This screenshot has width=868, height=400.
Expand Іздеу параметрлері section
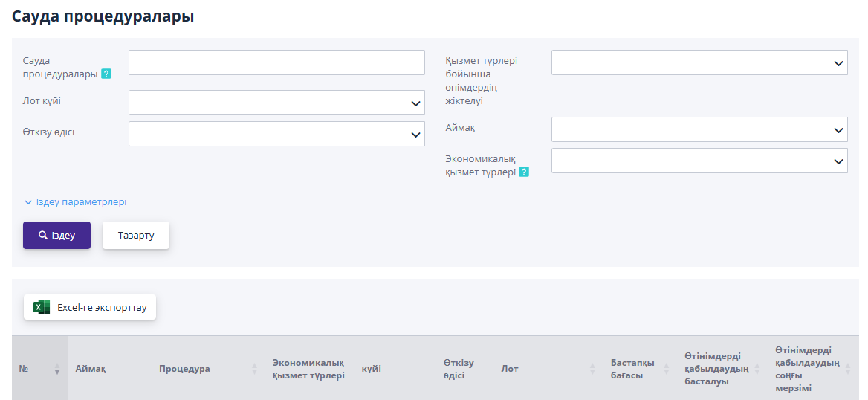pos(75,202)
